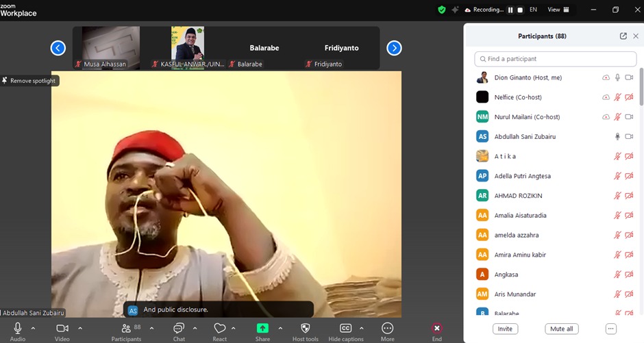Expand the Share options arrow

[x=280, y=328]
